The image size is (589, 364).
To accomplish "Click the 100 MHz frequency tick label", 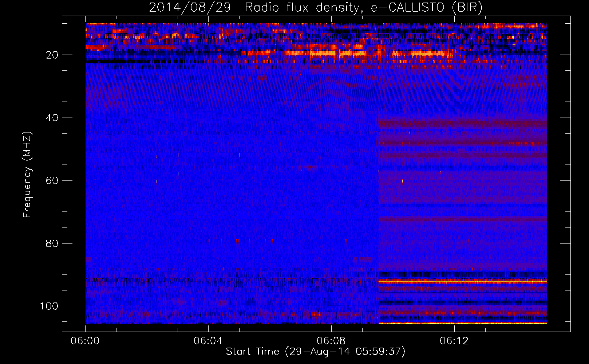I will coord(49,306).
